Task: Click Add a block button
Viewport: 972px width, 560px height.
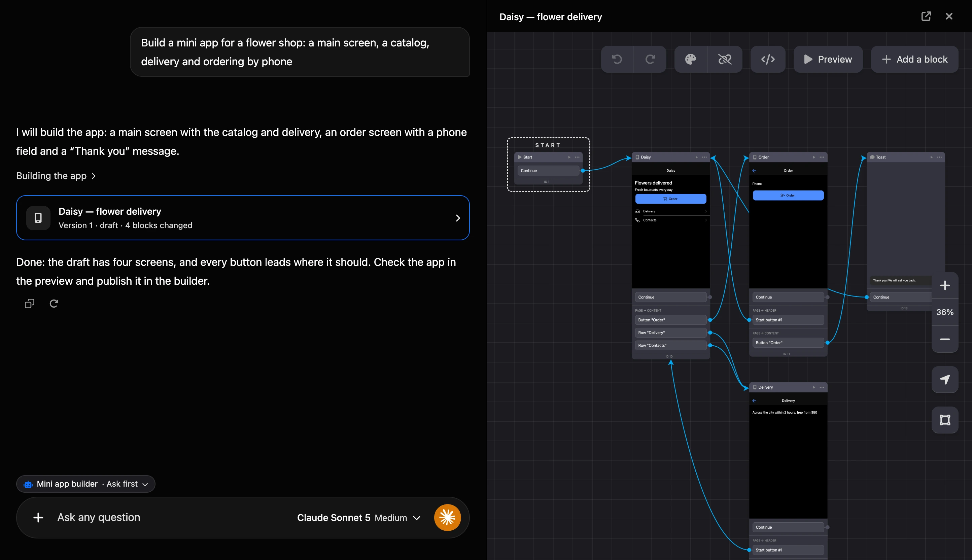Action: click(914, 59)
